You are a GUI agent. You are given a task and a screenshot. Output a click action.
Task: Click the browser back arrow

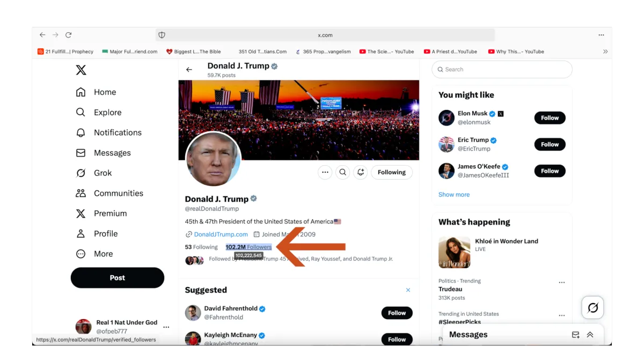pyautogui.click(x=42, y=35)
